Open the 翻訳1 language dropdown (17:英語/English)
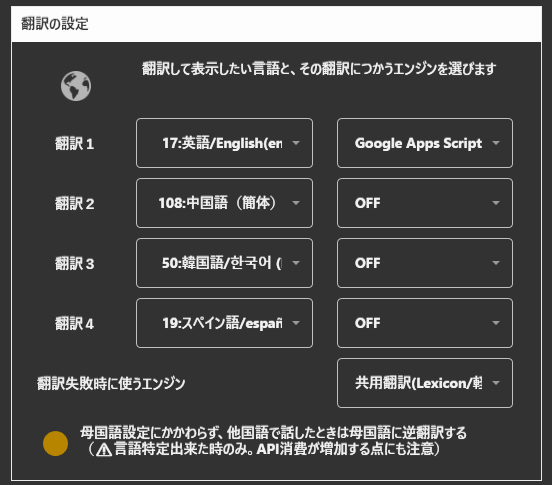Image resolution: width=552 pixels, height=485 pixels. [224, 143]
